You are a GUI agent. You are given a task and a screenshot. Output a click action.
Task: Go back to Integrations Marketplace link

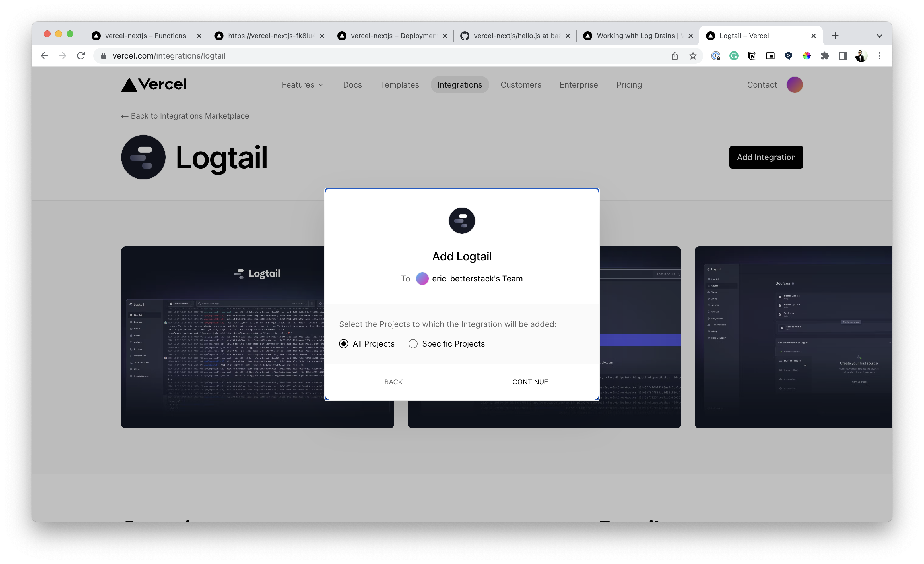point(185,116)
